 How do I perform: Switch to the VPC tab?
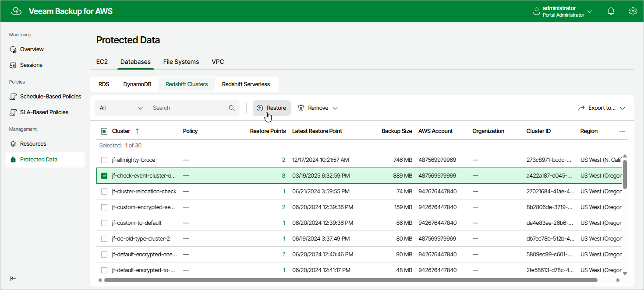pos(218,62)
